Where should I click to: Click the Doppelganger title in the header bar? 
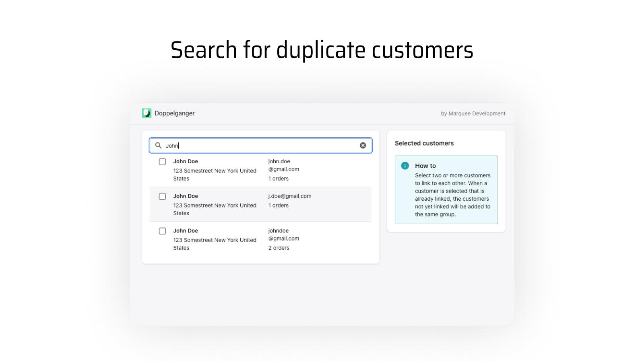click(175, 113)
